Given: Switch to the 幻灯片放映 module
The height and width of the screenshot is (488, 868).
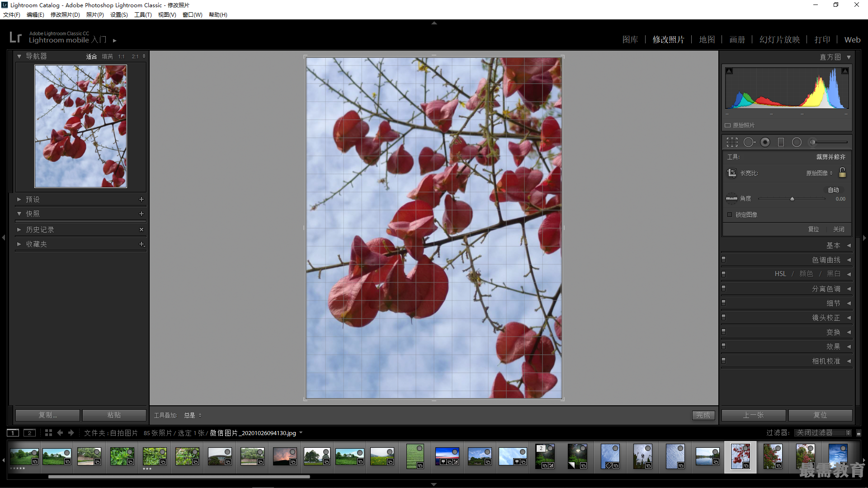Looking at the screenshot, I should tap(780, 40).
